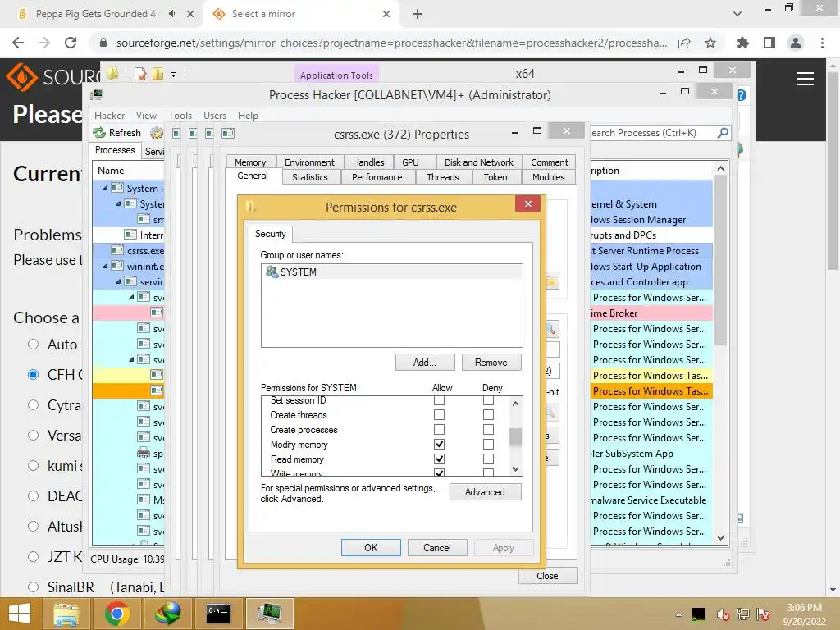Switch to the Token tab

click(495, 177)
